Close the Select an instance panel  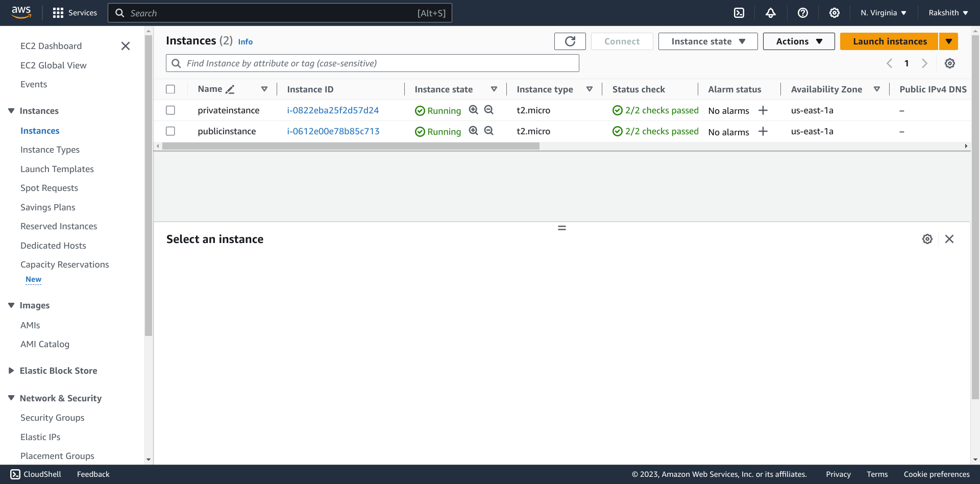point(949,239)
